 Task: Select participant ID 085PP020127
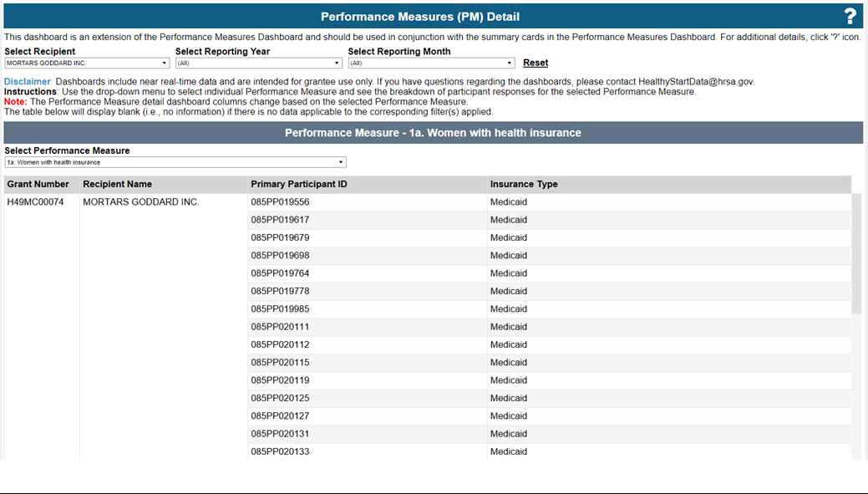tap(280, 416)
